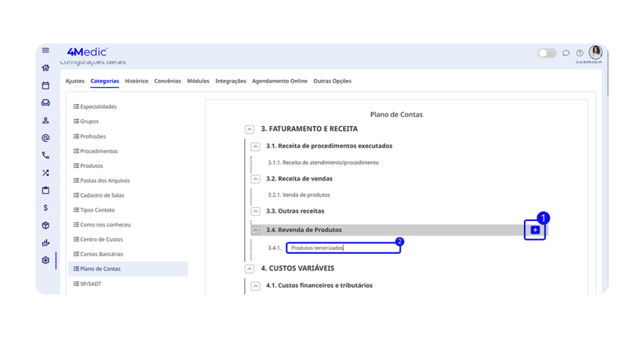Select Contas Bancárias in category list
Screen dimensions: 644x338
coord(101,254)
